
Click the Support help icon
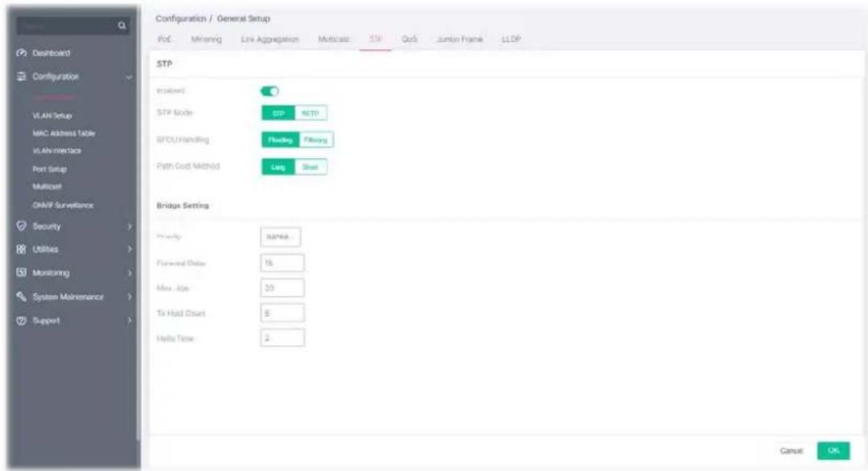tap(22, 320)
